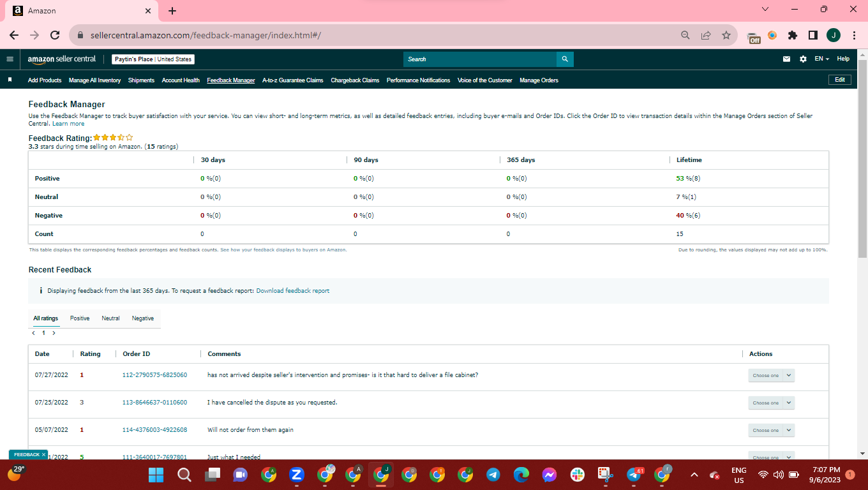The width and height of the screenshot is (868, 490).
Task: Open Chargeback Claims
Action: coord(355,80)
